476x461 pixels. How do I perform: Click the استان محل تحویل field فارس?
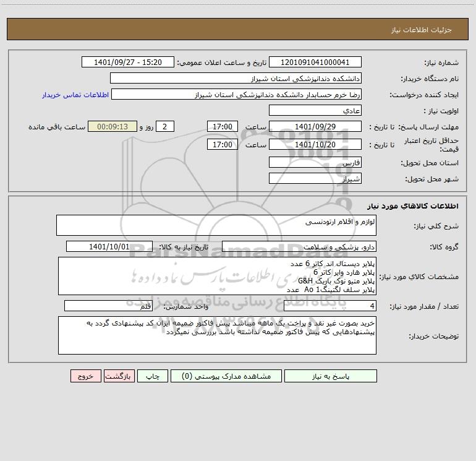(315, 162)
